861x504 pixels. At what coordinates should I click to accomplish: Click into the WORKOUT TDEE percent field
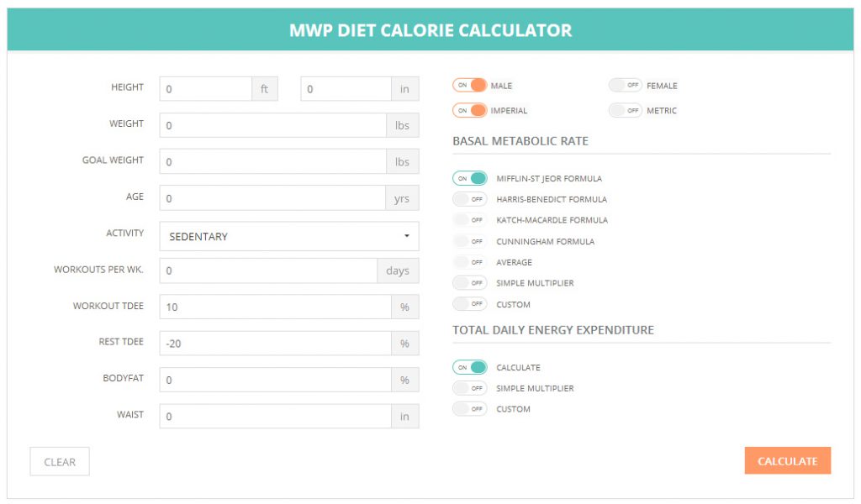[x=275, y=307]
